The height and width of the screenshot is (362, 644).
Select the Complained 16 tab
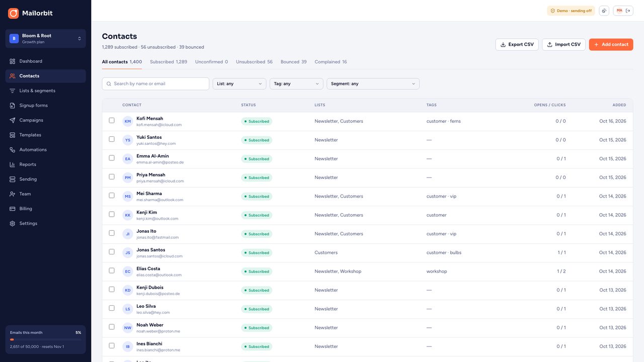coord(331,62)
